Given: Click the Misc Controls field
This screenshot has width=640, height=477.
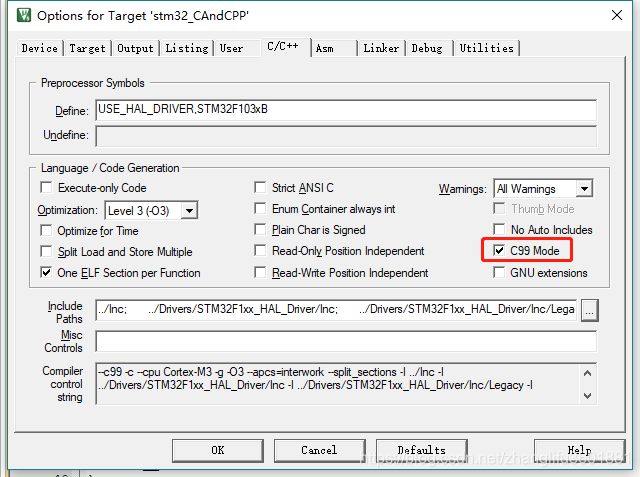Looking at the screenshot, I should tap(346, 342).
